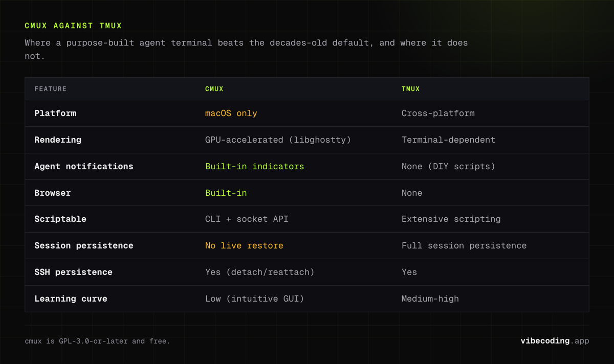The width and height of the screenshot is (614, 364).
Task: Click the 'Extensive scripting' cell
Action: 451,219
